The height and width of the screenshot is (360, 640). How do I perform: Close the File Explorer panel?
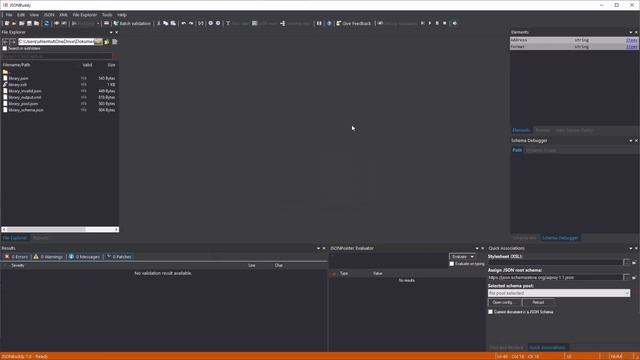pyautogui.click(x=117, y=32)
